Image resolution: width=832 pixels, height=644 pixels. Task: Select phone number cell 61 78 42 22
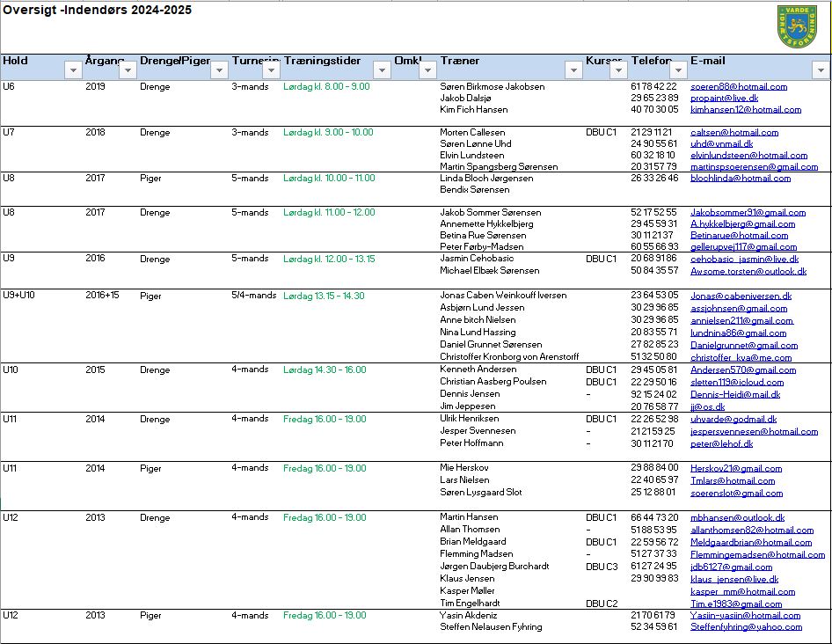click(x=653, y=86)
